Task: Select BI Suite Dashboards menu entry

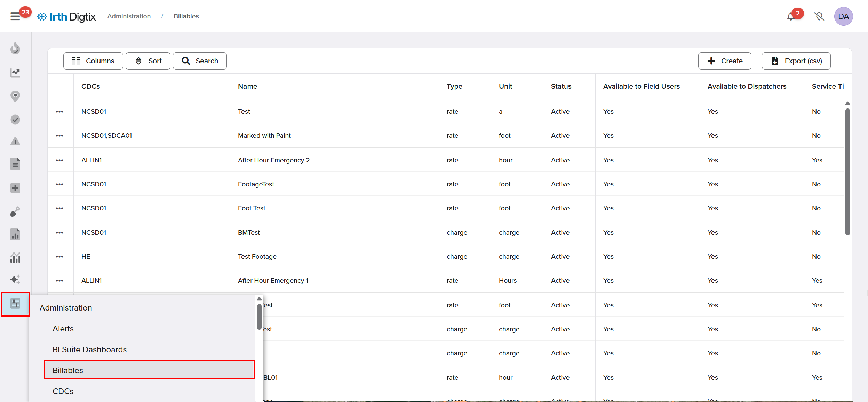Action: pyautogui.click(x=89, y=349)
